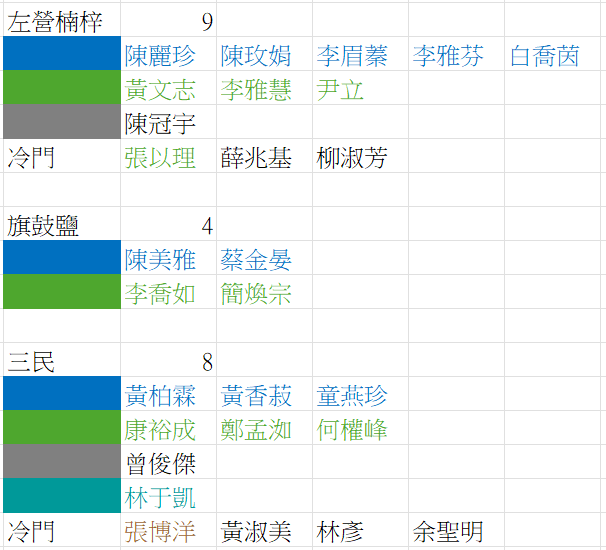Select the gray cell beside 曾俊傑
This screenshot has width=606, height=550.
(x=62, y=461)
